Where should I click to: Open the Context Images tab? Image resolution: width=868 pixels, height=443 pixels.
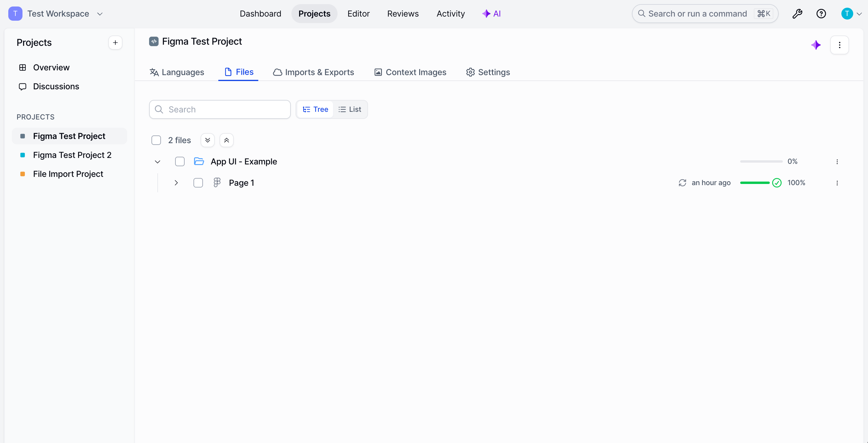pyautogui.click(x=410, y=72)
